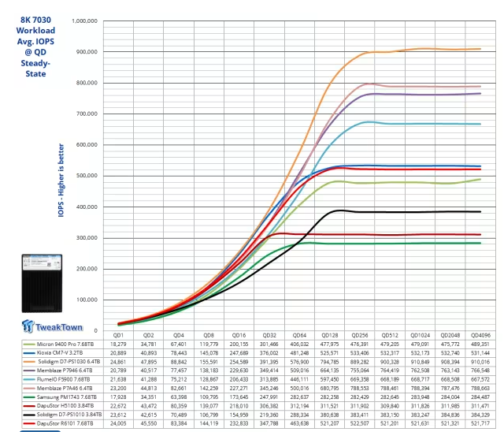Click the QD8 column header

pyautogui.click(x=209, y=336)
